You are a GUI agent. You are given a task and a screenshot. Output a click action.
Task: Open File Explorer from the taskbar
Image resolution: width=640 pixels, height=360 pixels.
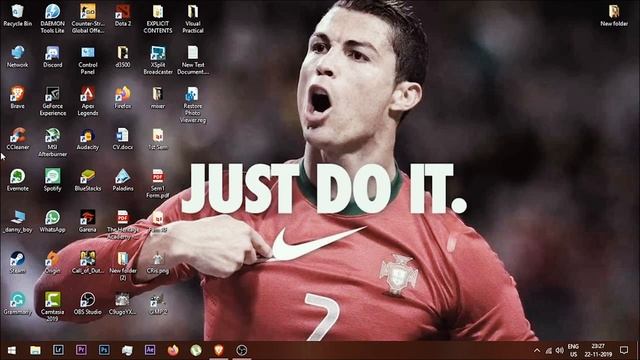pyautogui.click(x=35, y=351)
